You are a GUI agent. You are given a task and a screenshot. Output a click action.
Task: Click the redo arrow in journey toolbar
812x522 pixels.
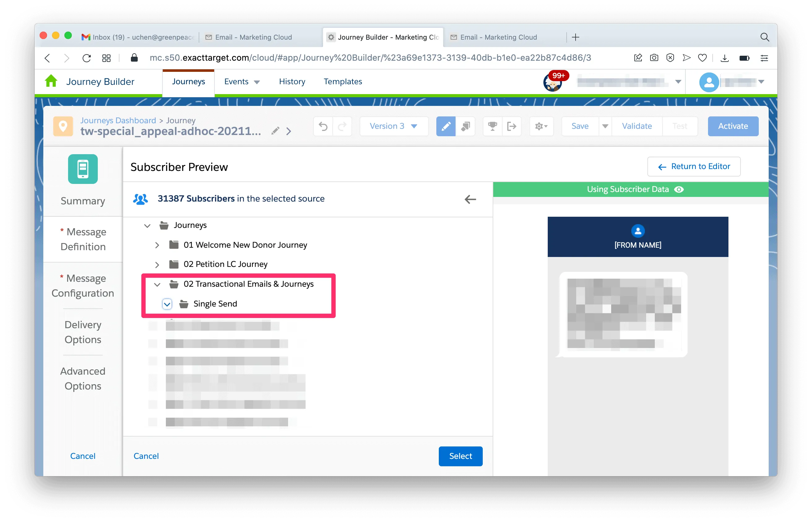[x=342, y=126]
